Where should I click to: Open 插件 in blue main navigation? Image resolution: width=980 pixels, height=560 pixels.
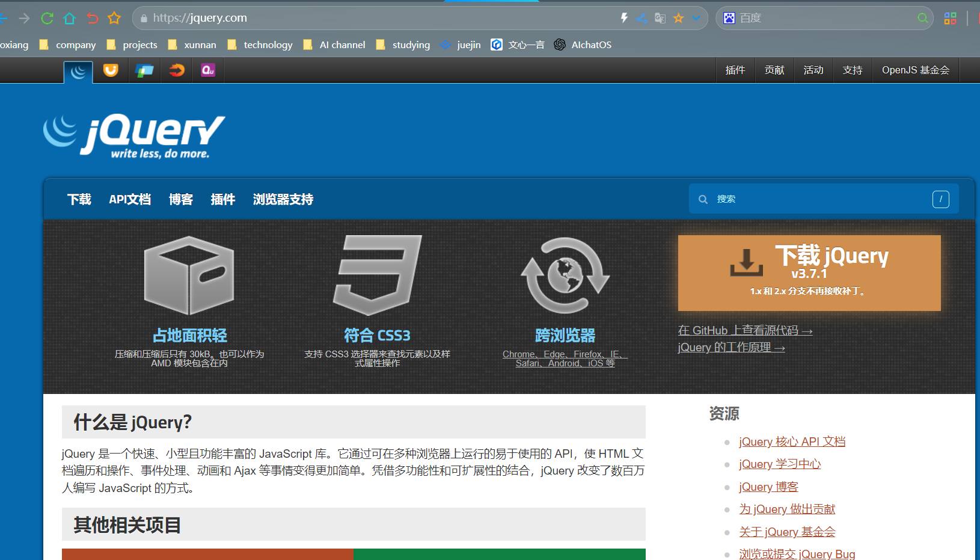coord(223,199)
